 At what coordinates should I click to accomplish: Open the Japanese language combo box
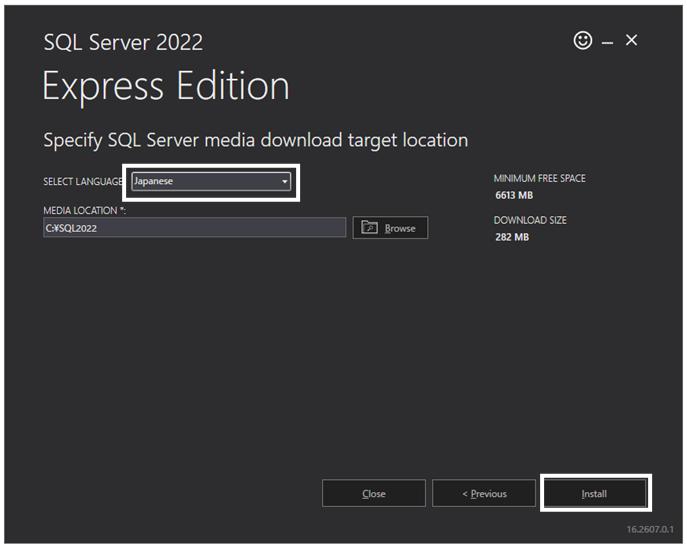(211, 181)
